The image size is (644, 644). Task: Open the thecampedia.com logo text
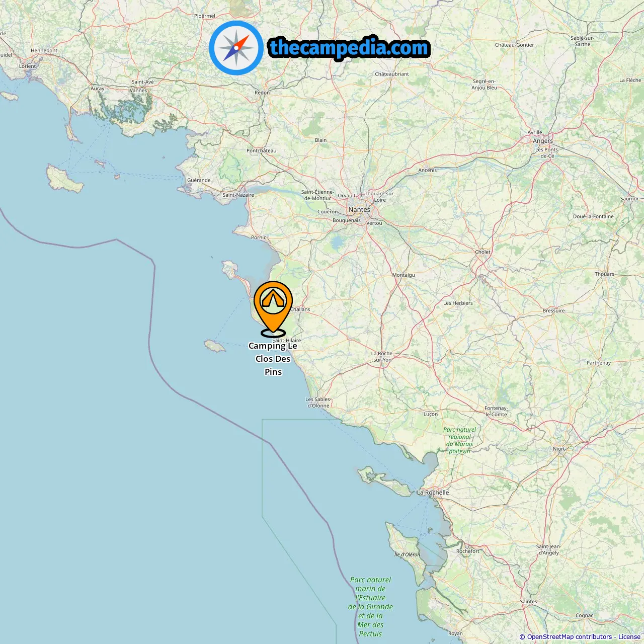pos(349,48)
